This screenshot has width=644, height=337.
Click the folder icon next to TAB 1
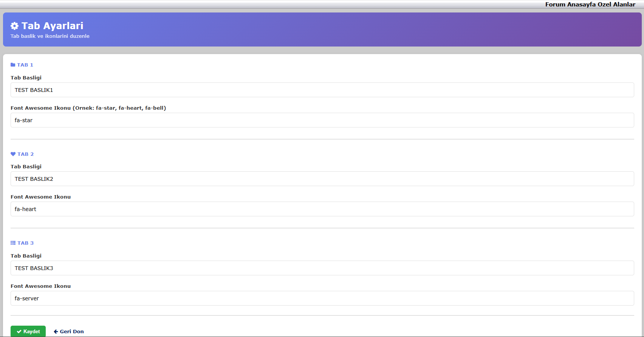pyautogui.click(x=13, y=65)
